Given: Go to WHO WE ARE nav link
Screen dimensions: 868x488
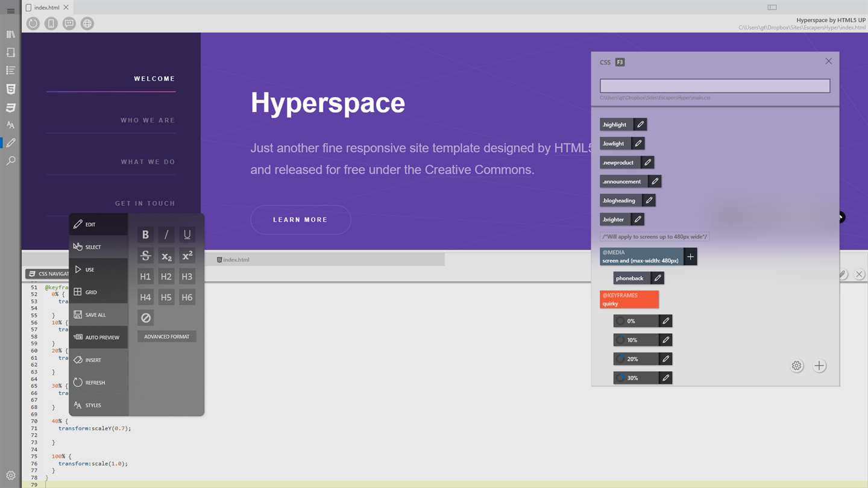Looking at the screenshot, I should click(x=148, y=120).
